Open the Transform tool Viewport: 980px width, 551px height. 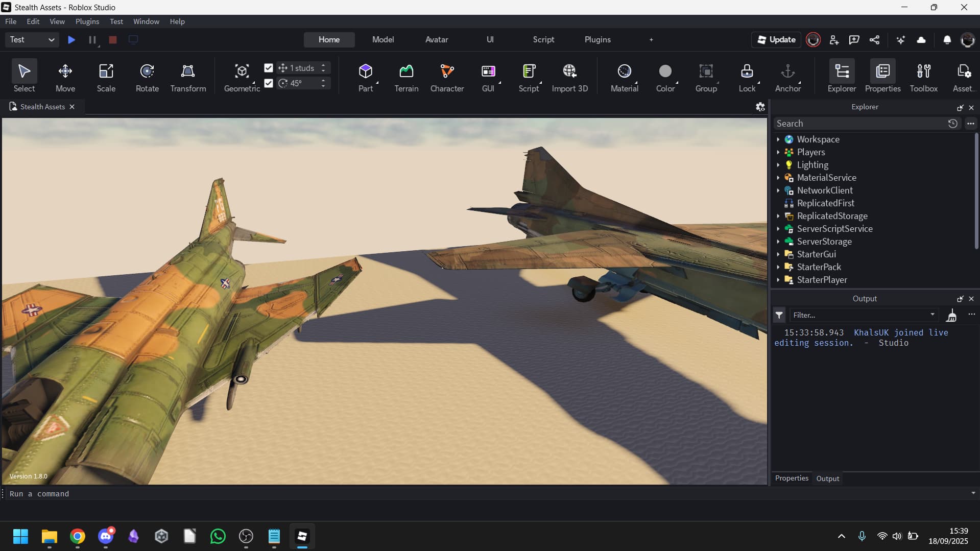188,77
